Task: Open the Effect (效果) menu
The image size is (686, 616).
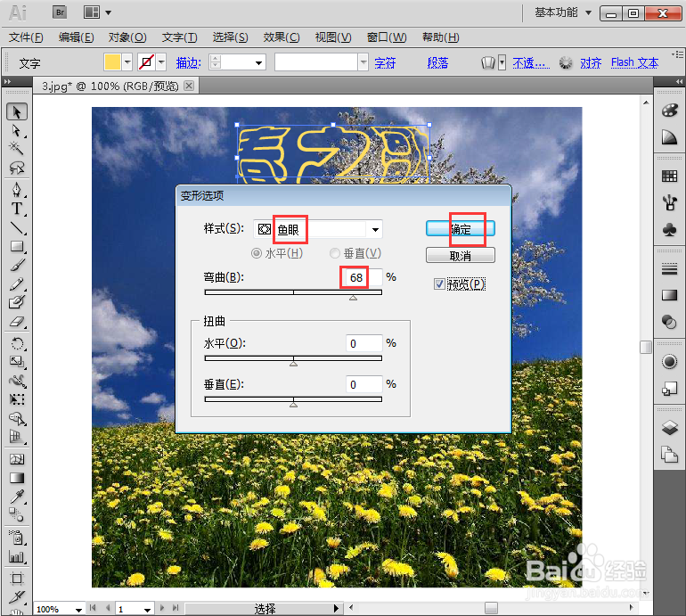Action: point(282,37)
